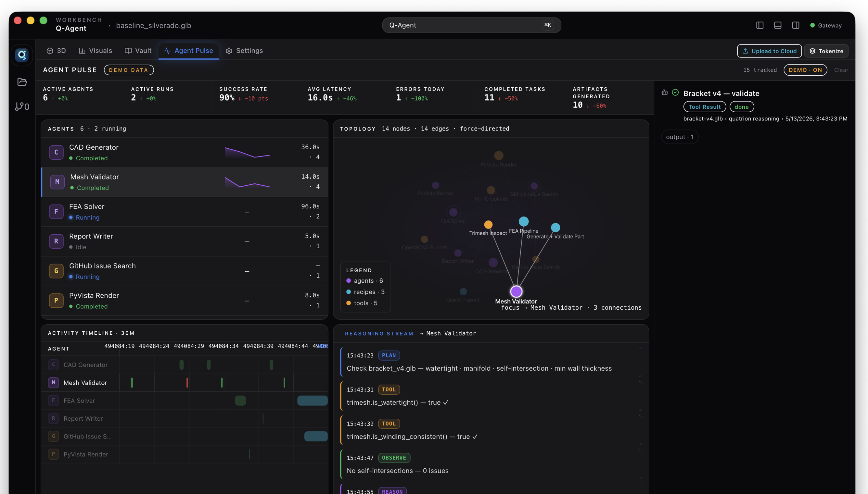
Task: Click the Gateway status indicator
Action: click(x=826, y=25)
